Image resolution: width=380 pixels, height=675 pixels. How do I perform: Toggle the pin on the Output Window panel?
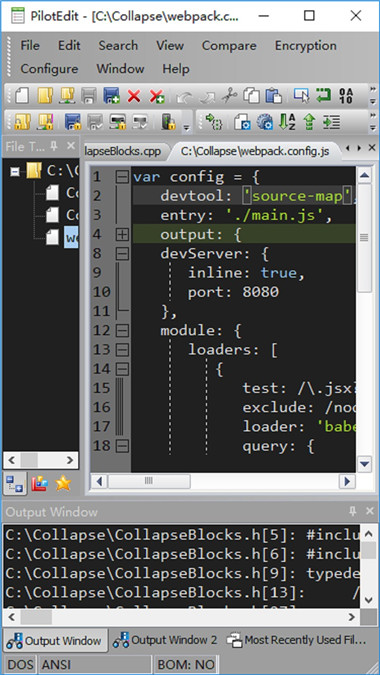tap(353, 511)
